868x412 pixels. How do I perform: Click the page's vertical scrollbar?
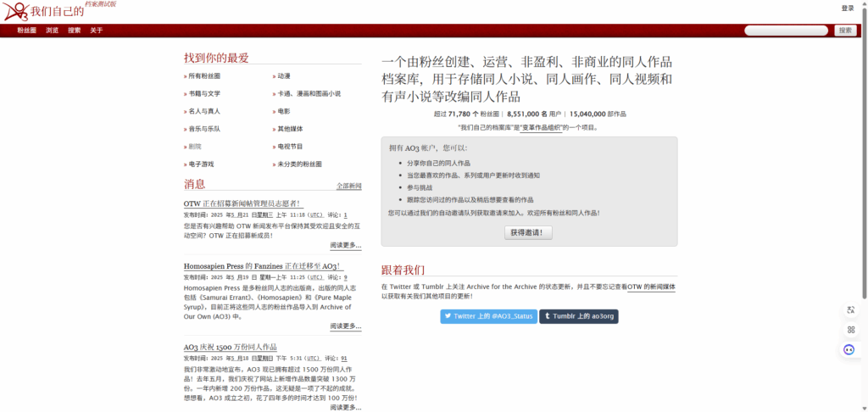click(864, 170)
